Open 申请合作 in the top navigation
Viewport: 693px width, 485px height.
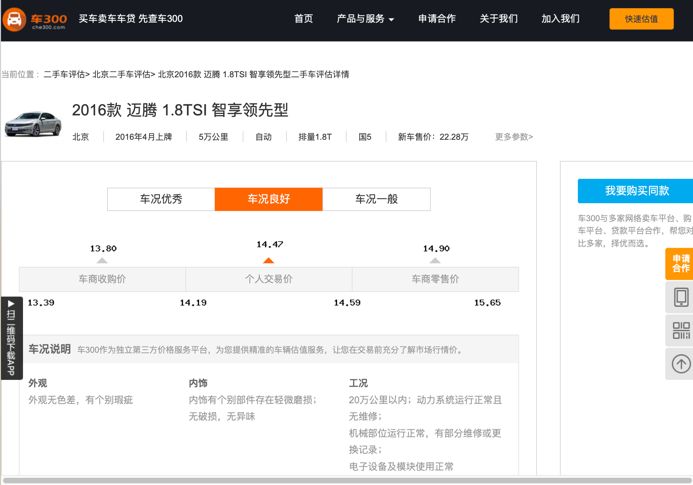pyautogui.click(x=437, y=19)
